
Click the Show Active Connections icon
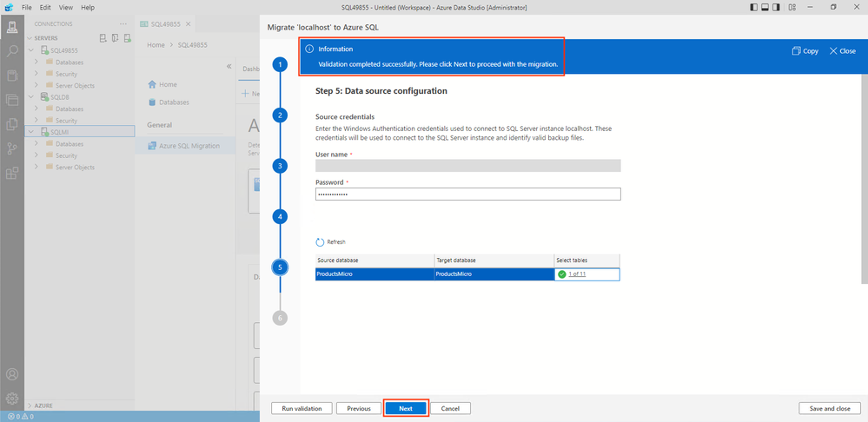click(128, 38)
